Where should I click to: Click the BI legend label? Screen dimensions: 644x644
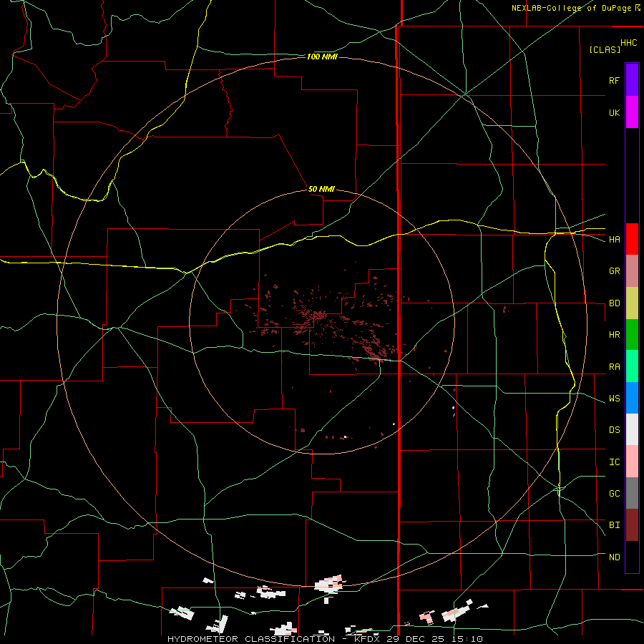click(614, 525)
